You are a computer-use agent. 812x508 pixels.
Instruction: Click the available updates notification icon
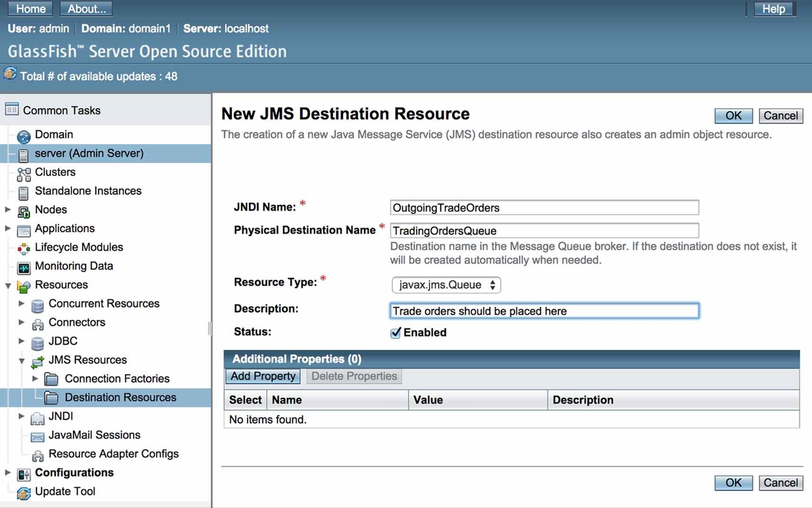10,73
